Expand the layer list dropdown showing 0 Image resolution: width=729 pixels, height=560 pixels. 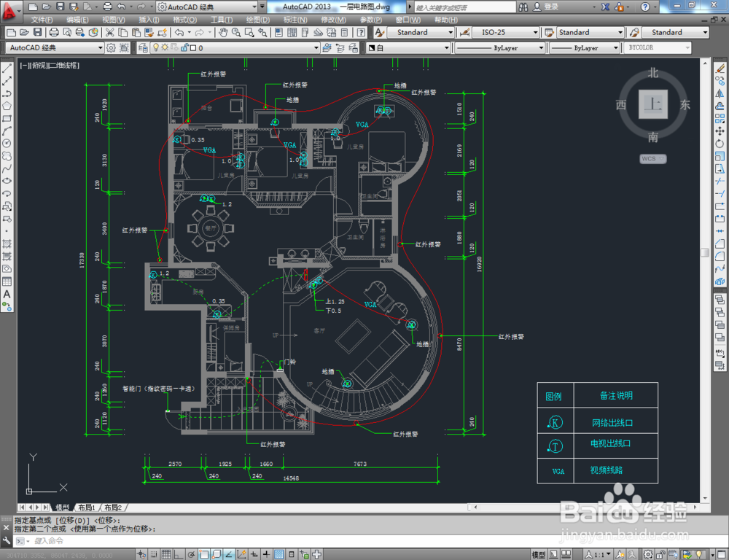point(235,48)
